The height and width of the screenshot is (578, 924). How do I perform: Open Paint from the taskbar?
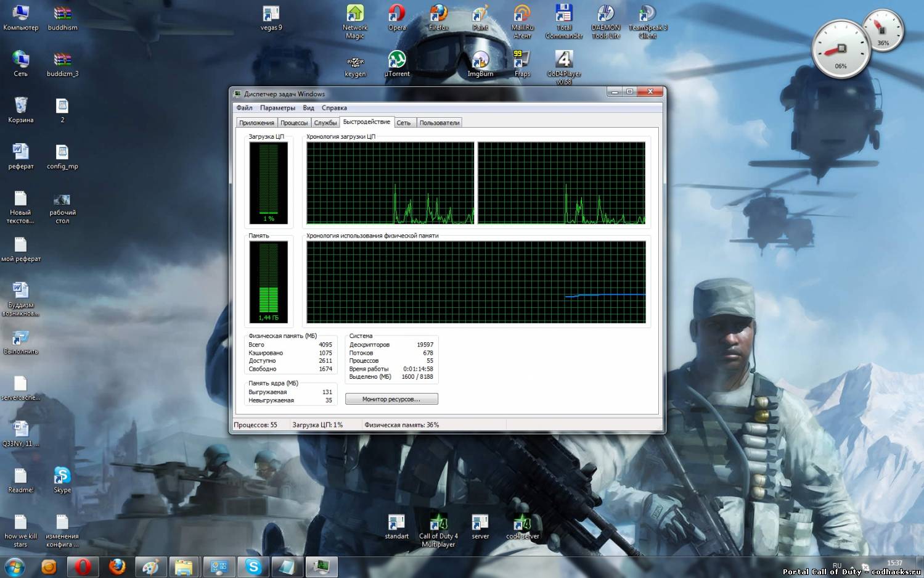click(x=151, y=566)
